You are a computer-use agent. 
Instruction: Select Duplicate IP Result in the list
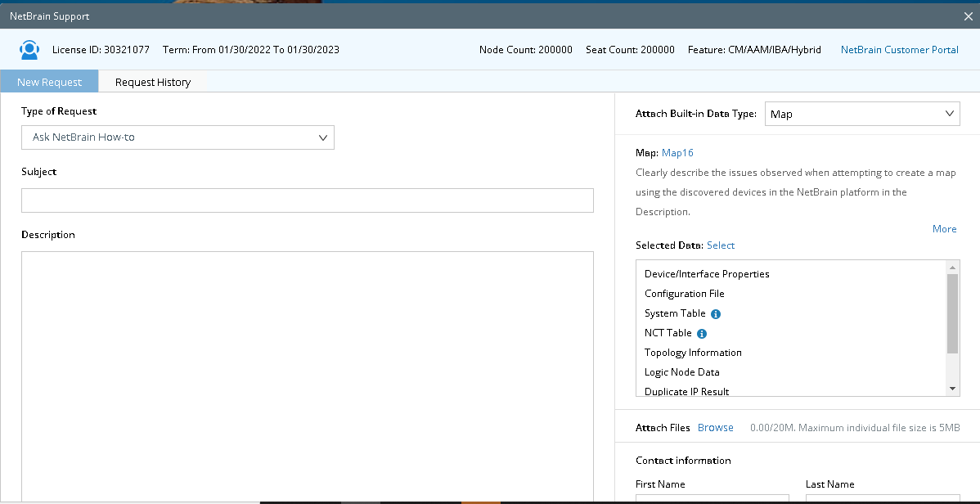click(687, 391)
